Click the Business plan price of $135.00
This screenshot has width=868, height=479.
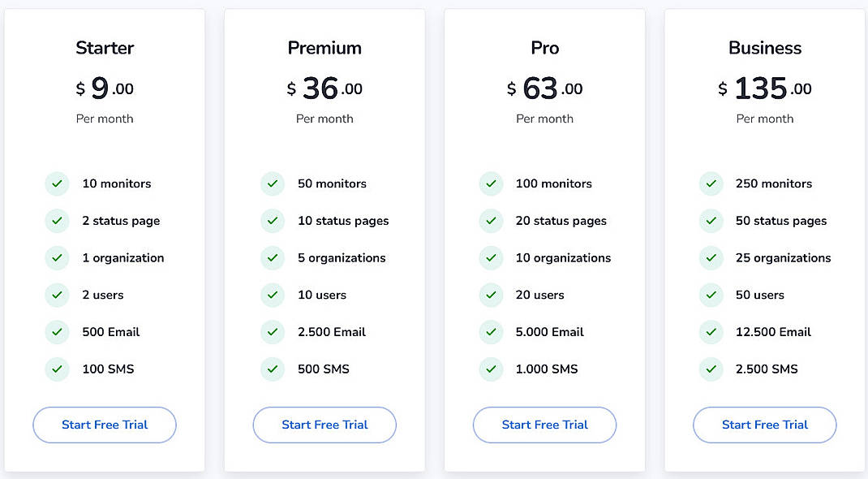(x=764, y=88)
